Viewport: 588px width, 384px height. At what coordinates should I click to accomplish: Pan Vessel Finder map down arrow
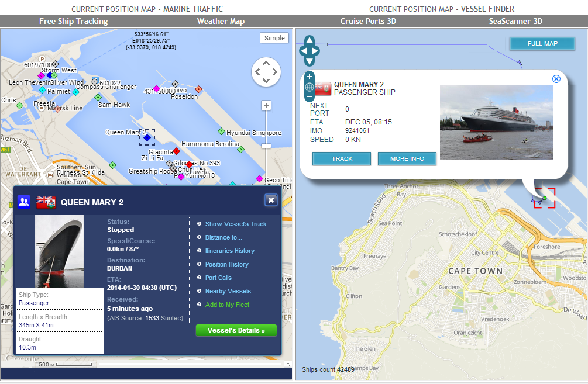310,61
